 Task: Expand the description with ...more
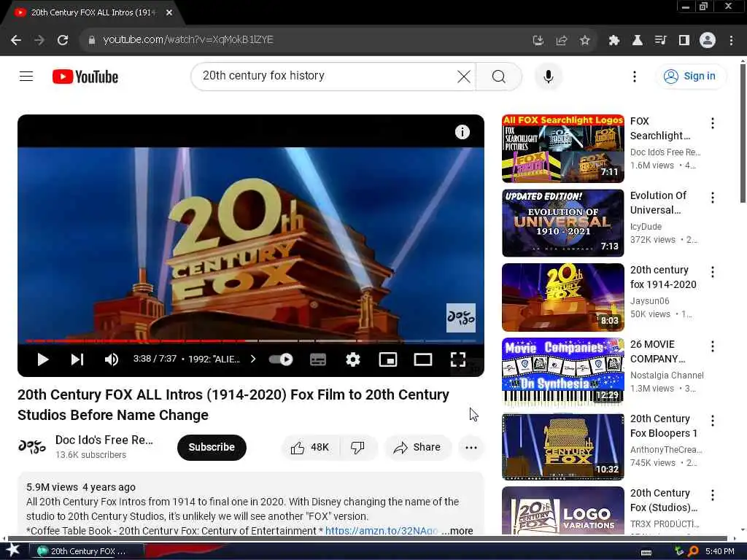[x=458, y=531]
